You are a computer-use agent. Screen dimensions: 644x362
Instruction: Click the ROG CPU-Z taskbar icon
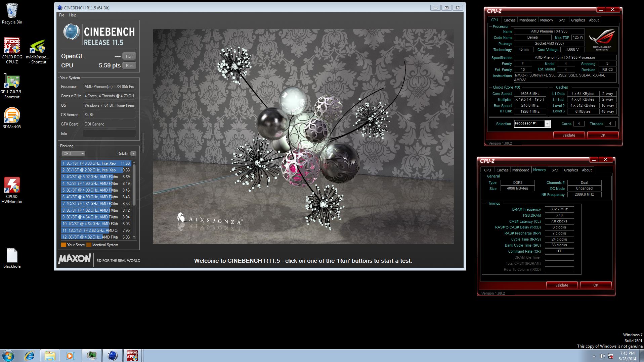tap(132, 356)
